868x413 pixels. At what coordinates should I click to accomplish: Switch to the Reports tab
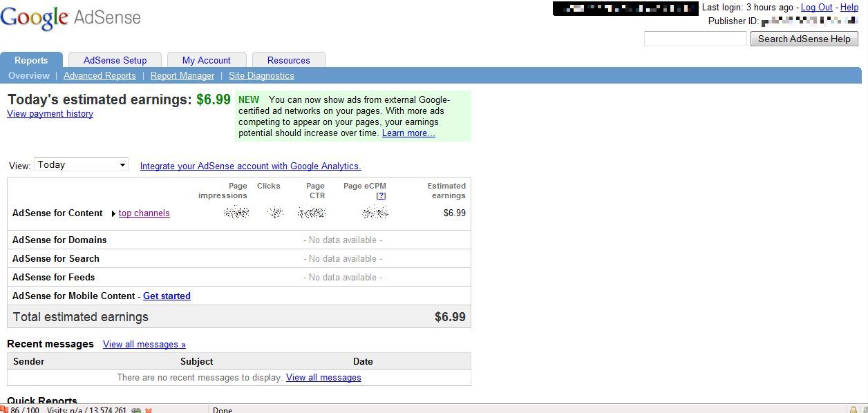31,60
